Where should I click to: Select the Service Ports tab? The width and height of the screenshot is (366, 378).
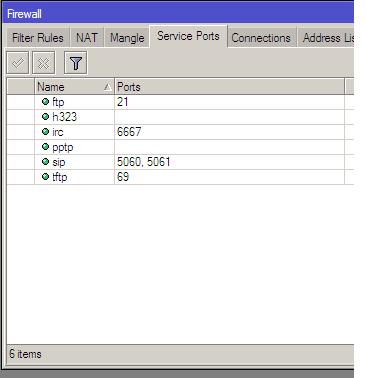[x=188, y=36]
